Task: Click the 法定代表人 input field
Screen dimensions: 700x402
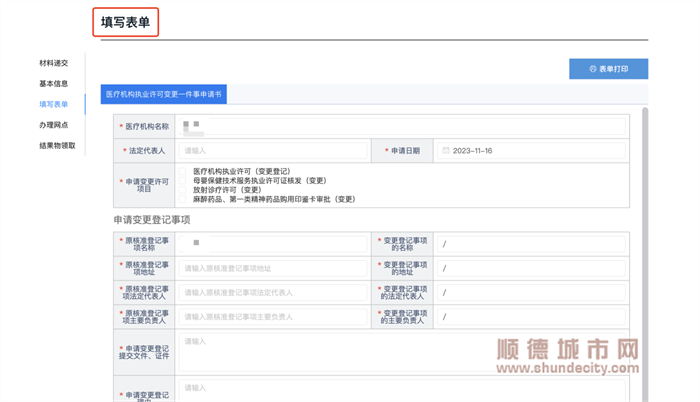Action: point(272,151)
